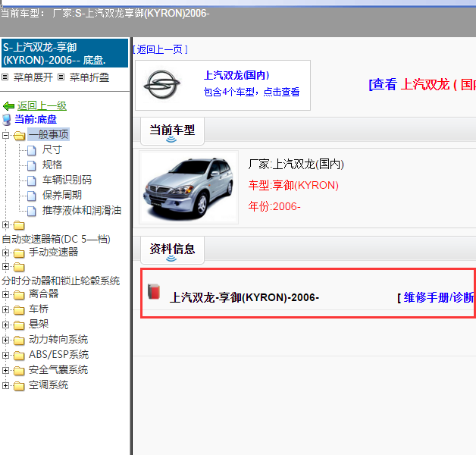Expand the 离合器 node

pyautogui.click(x=5, y=295)
